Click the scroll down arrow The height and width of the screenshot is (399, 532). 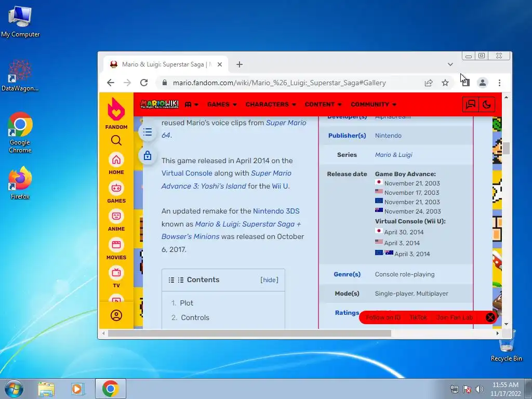coord(506,324)
